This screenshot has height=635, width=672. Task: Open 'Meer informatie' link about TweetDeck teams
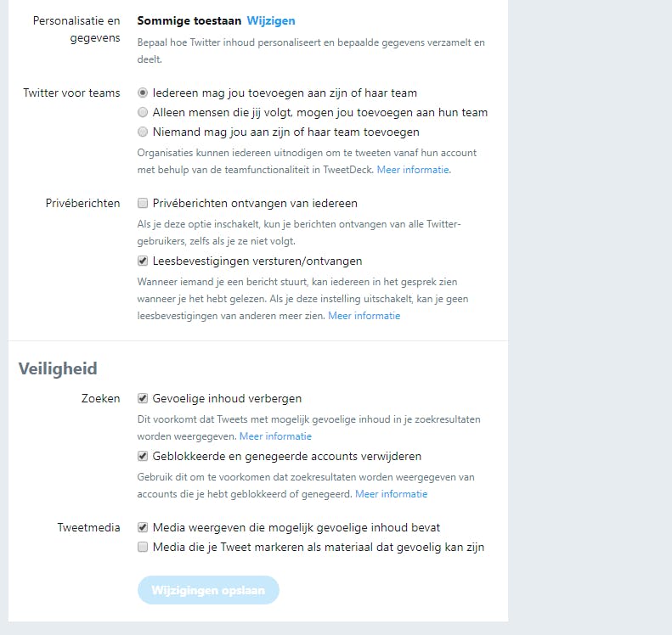point(413,170)
